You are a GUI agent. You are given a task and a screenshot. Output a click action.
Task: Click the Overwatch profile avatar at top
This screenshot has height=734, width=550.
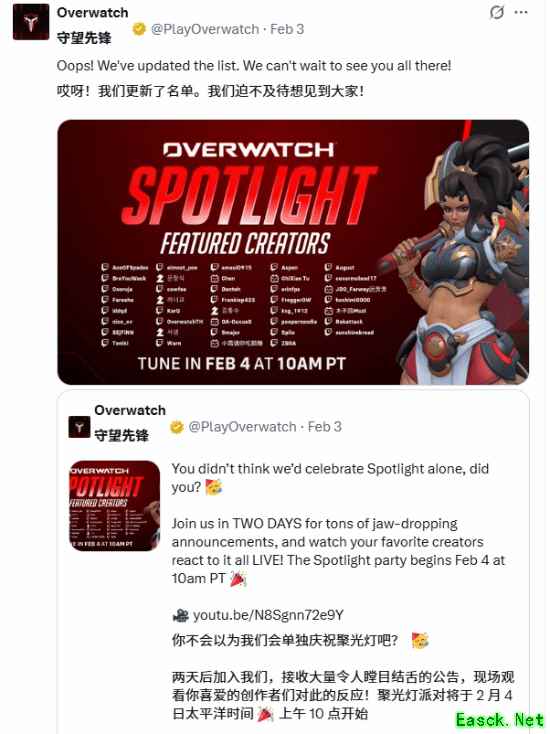point(31,22)
